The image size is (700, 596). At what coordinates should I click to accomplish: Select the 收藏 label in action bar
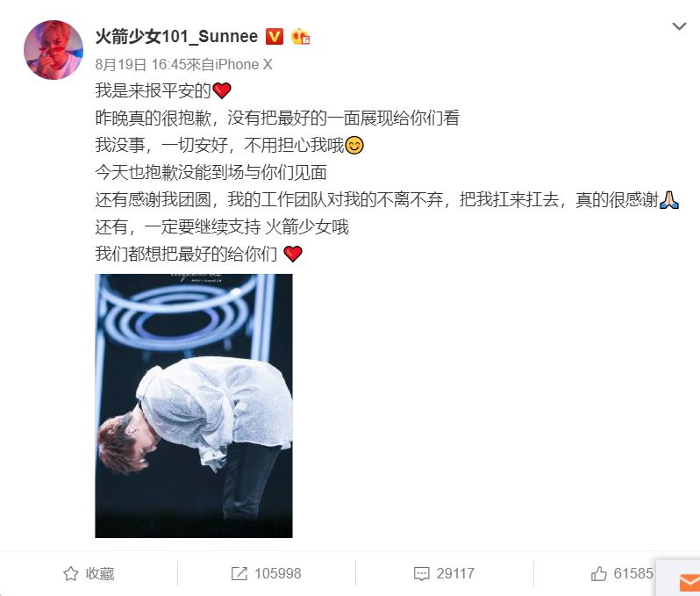click(x=100, y=573)
